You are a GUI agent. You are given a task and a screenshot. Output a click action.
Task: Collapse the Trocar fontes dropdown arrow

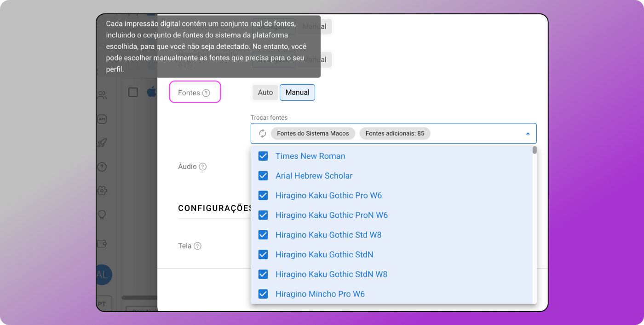click(x=528, y=133)
